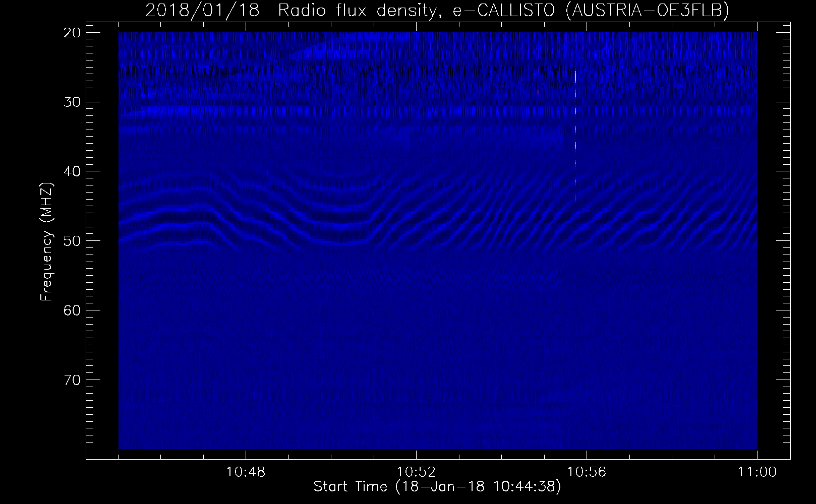
Task: Click the 'Start Time (18-Jan-18 10:44:38)' label
Action: pyautogui.click(x=437, y=487)
